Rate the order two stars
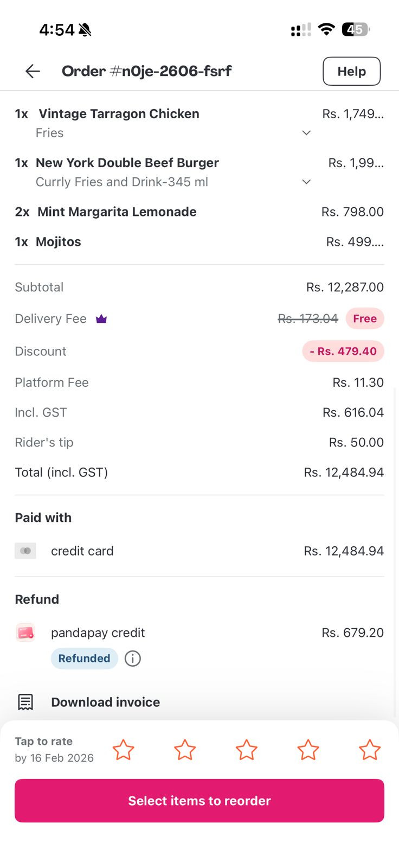 185,750
